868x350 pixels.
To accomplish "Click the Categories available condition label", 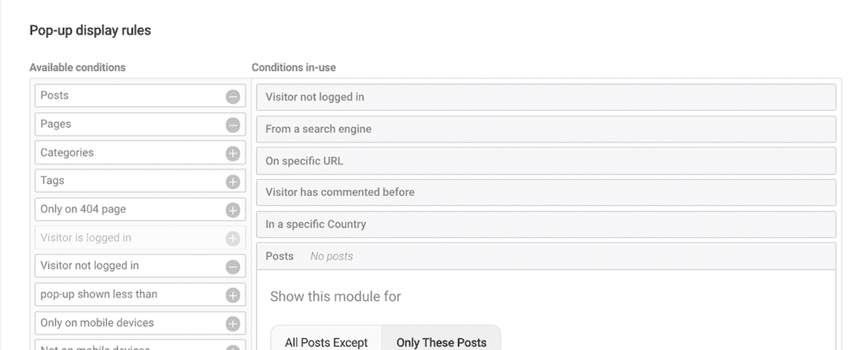I will 68,153.
